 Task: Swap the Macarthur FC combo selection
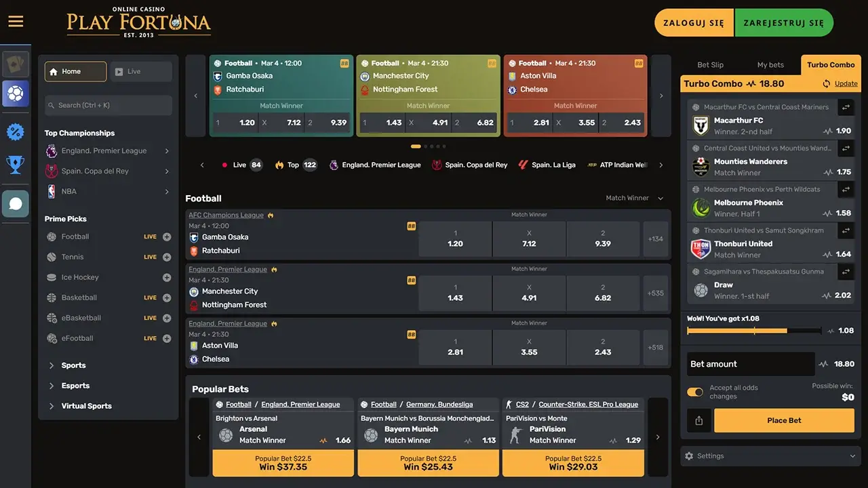pyautogui.click(x=846, y=107)
